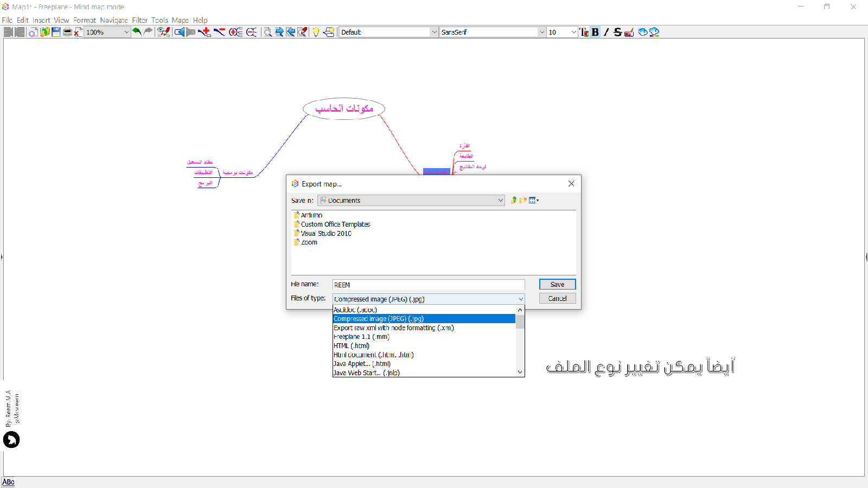Click the Up One Level folder icon
Screen dimensions: 868x488
[x=513, y=200]
